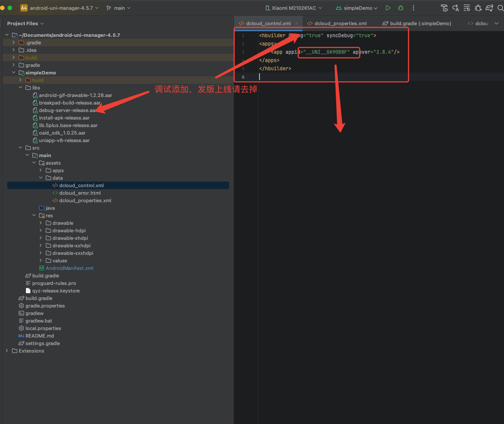Screen dimensions: 504x424
Task: Collapse the src folder
Action: (x=20, y=148)
